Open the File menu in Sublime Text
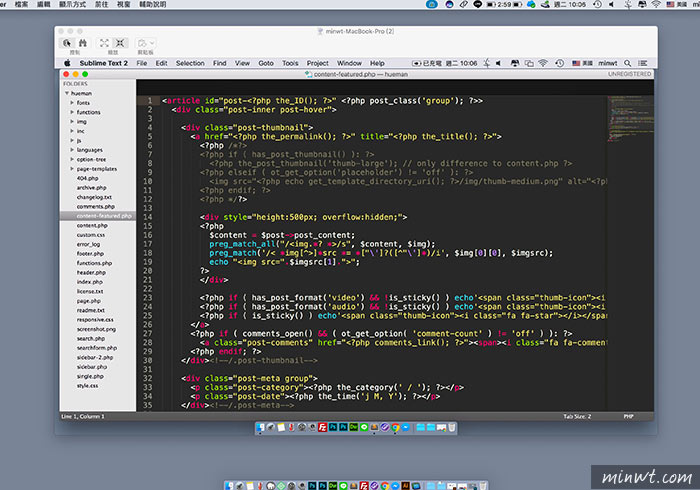The height and width of the screenshot is (490, 700). point(142,63)
